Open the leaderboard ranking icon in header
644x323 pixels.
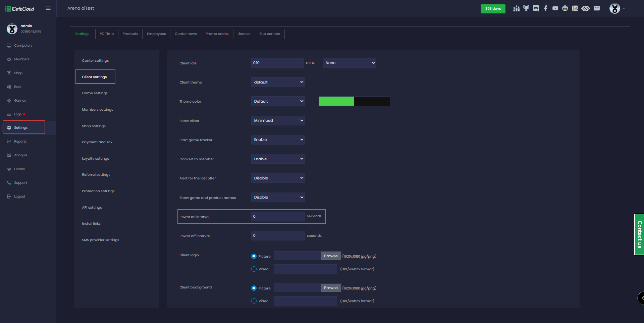pos(517,8)
